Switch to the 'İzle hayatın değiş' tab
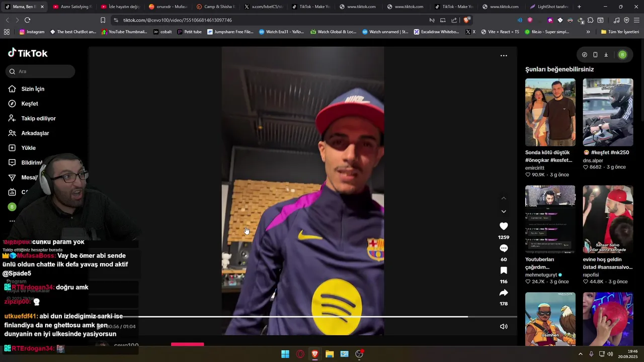The height and width of the screenshot is (362, 644). [x=120, y=7]
